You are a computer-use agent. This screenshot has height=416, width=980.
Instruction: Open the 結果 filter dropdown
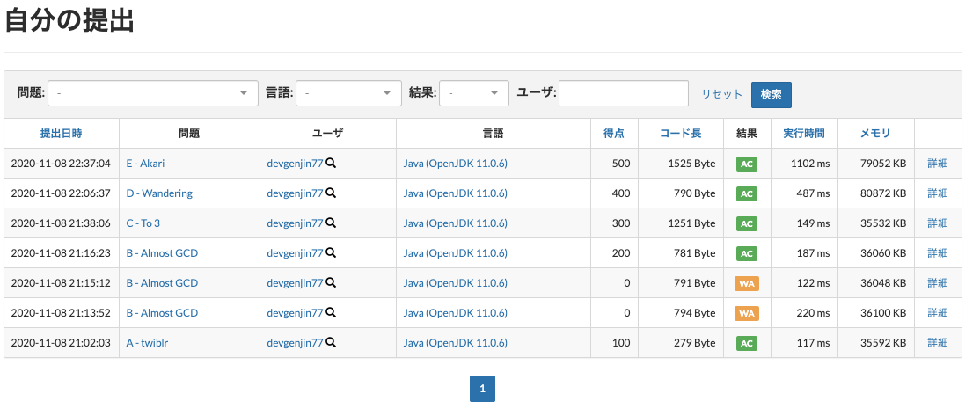[474, 93]
